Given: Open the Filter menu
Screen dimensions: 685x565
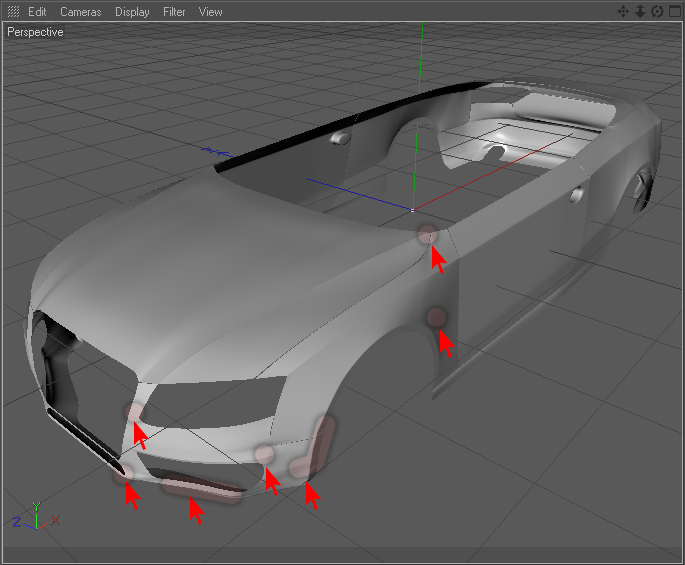Looking at the screenshot, I should 174,12.
